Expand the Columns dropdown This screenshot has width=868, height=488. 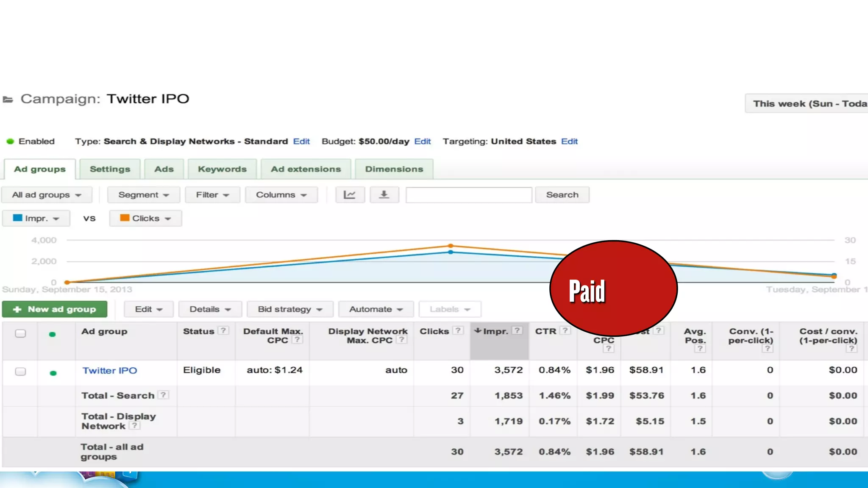[281, 195]
